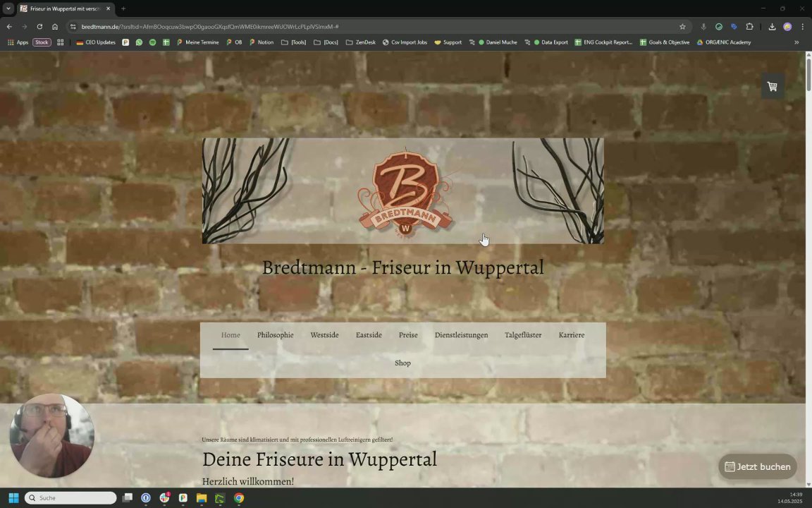Open the Docs bookmarks folder
Viewport: 812px width, 508px height.
click(x=326, y=42)
